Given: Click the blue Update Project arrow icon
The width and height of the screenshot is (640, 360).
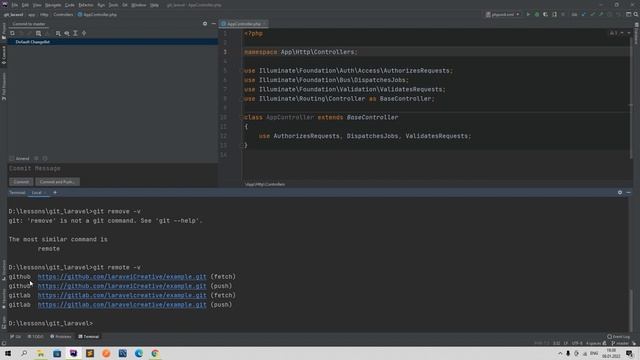Looking at the screenshot, I should 584,14.
